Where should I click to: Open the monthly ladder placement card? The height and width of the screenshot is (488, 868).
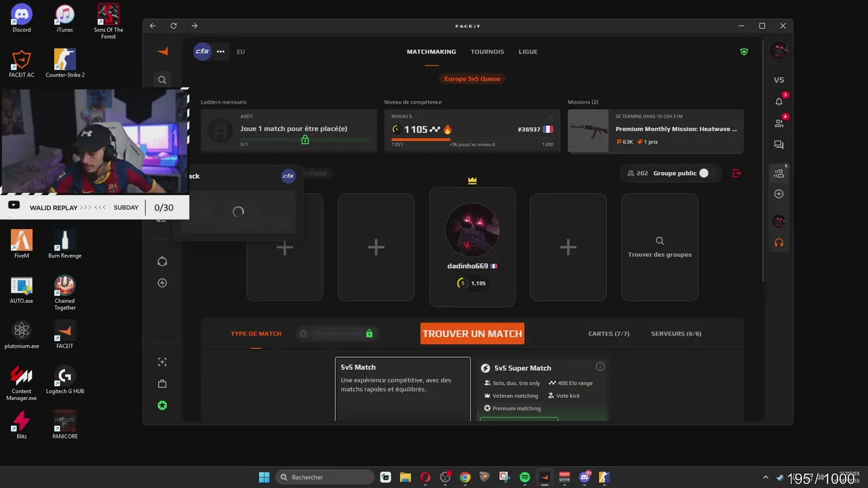click(288, 131)
